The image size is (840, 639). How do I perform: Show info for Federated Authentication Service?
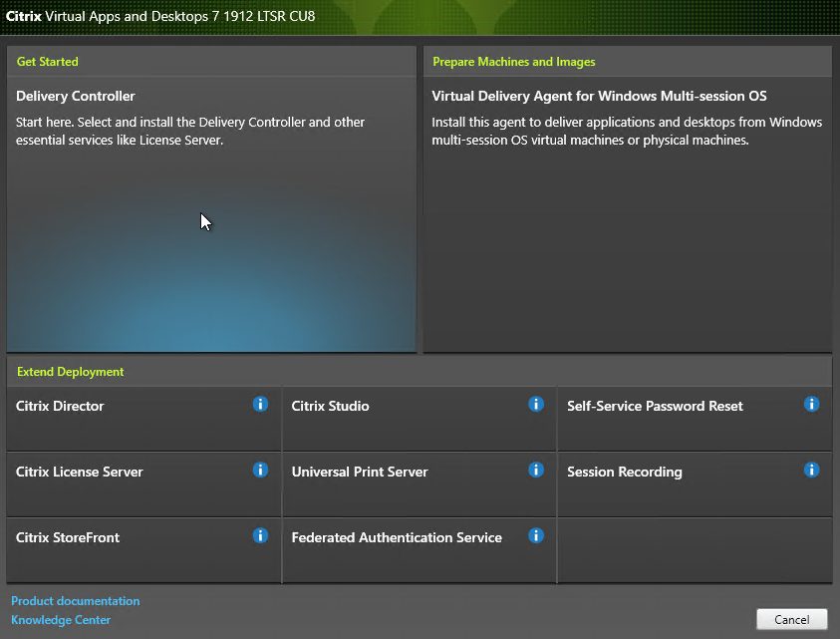coord(536,535)
